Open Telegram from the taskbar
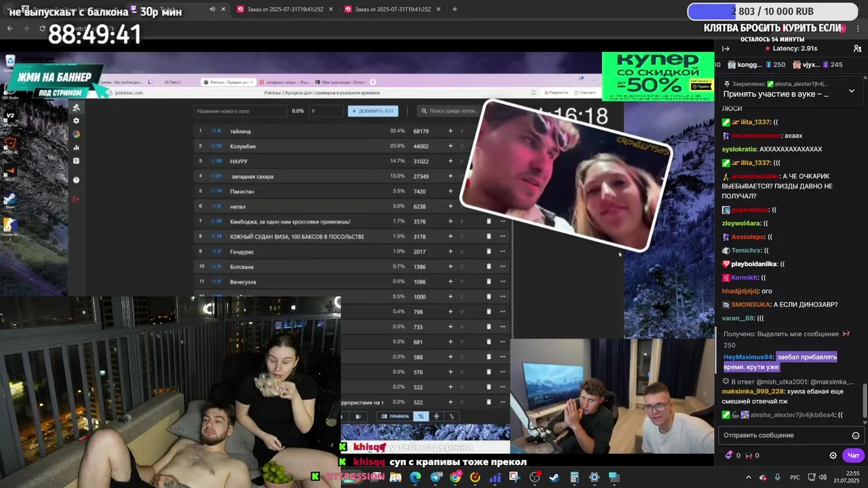This screenshot has width=868, height=488. coord(435,477)
